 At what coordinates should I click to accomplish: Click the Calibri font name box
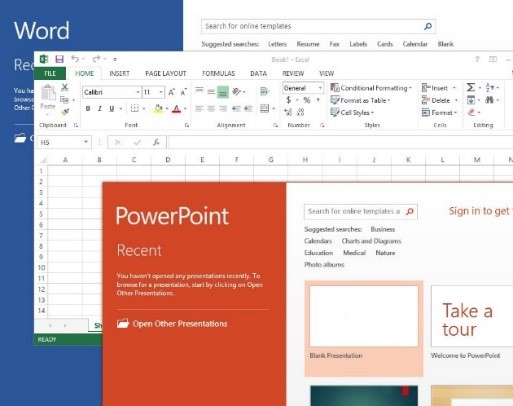pyautogui.click(x=111, y=92)
